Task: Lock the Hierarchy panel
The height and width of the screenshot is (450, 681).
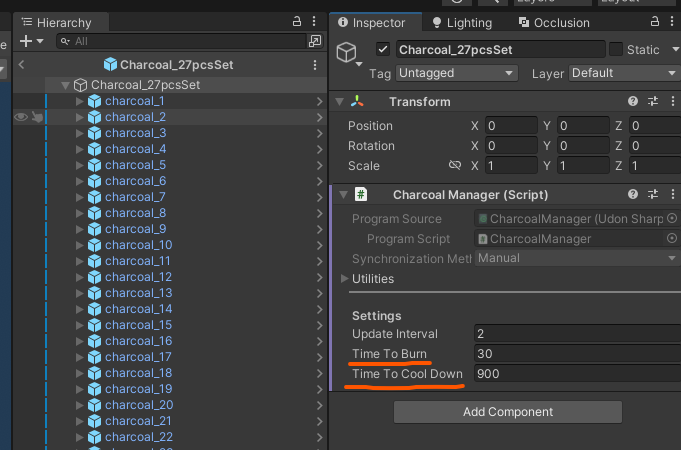Action: 297,21
